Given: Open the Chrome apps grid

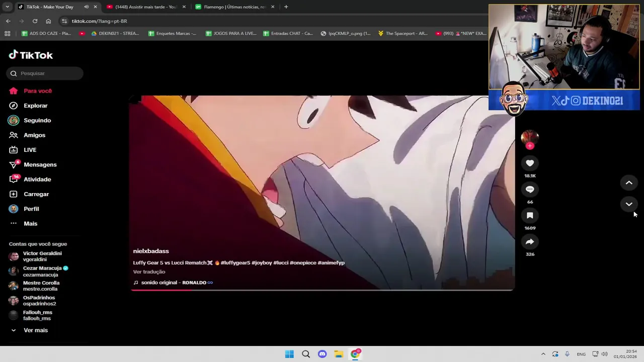Looking at the screenshot, I should click(x=7, y=33).
